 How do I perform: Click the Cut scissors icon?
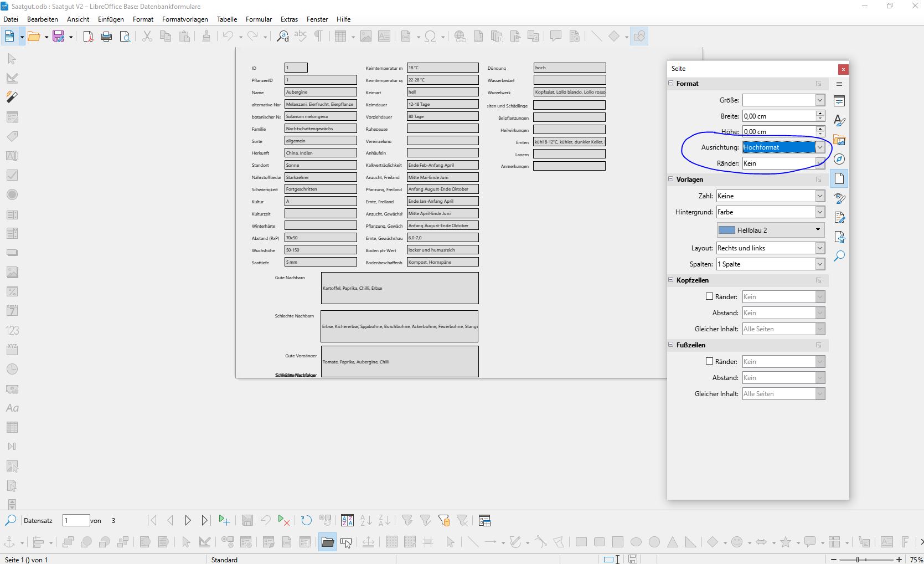point(147,37)
